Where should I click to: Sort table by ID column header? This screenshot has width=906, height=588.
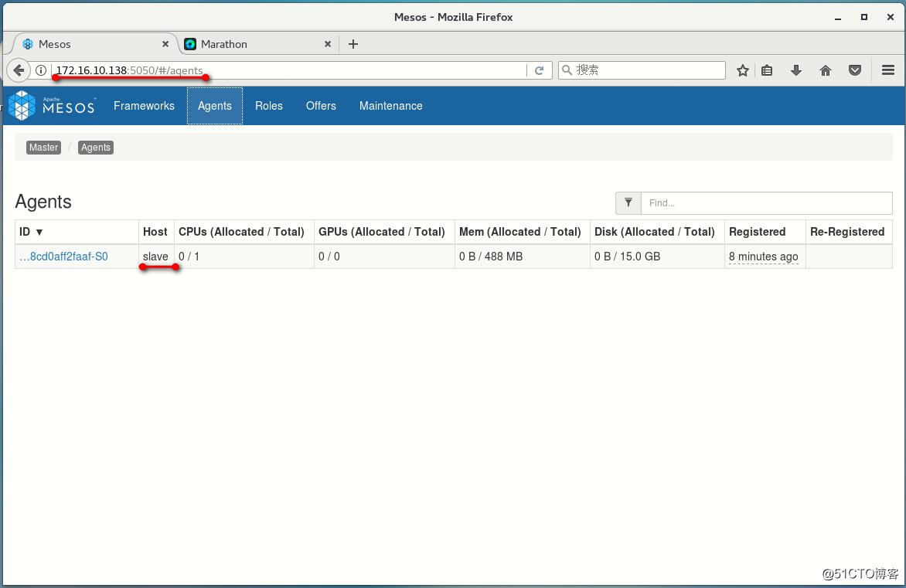pyautogui.click(x=77, y=232)
